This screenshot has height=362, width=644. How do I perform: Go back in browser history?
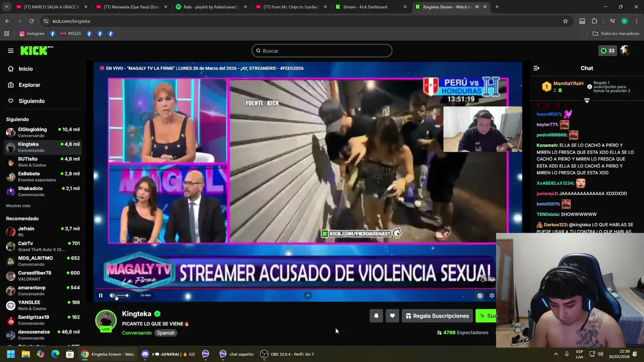point(7,21)
